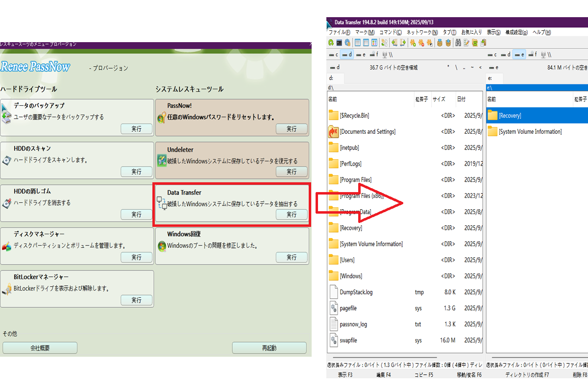Open the terminal icon in the toolbar

pyautogui.click(x=339, y=43)
